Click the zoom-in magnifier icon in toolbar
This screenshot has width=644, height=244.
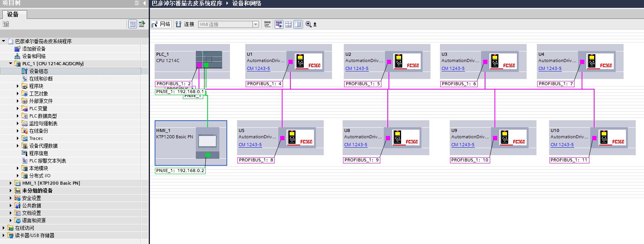pos(308,24)
